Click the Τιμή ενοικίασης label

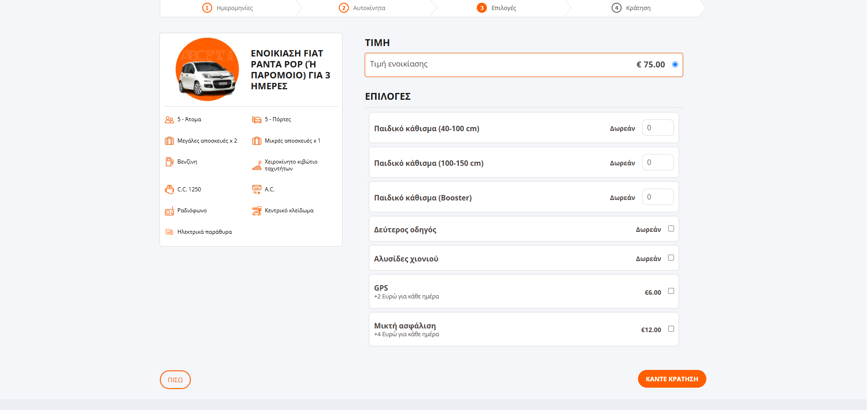[x=398, y=64]
